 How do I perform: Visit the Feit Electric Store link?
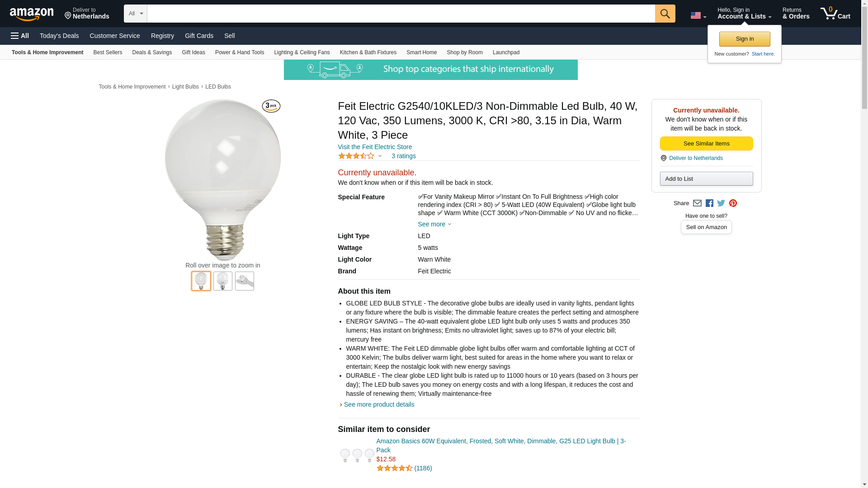[375, 147]
